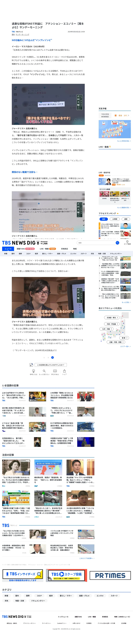Open the Japan weather forecast map
The image size is (133, 644).
(115, 129)
